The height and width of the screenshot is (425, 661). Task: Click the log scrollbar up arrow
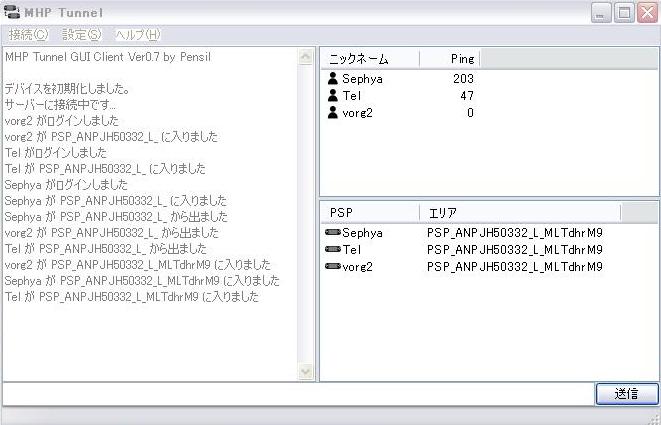pos(306,57)
